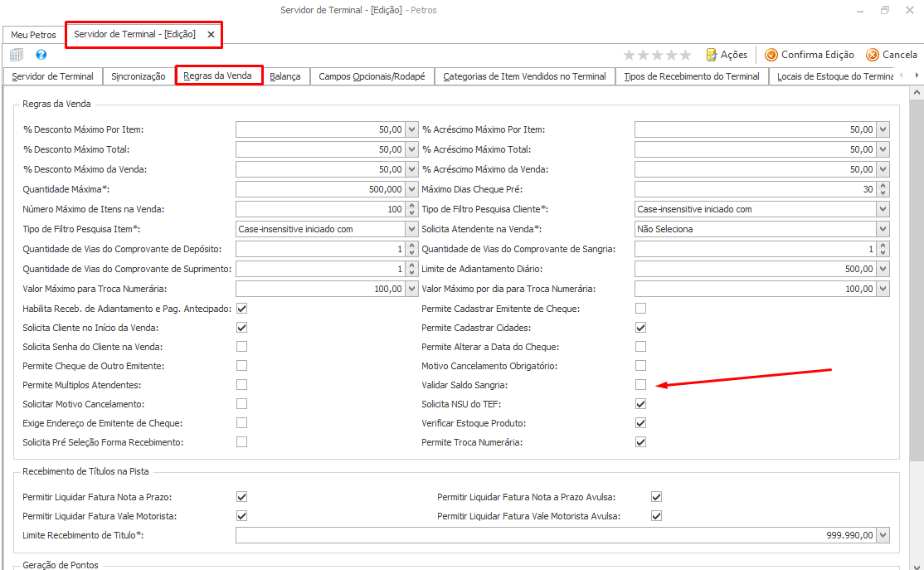The image size is (924, 570).
Task: Expand Limite de Adiantamento Diário dropdown
Action: tap(883, 270)
